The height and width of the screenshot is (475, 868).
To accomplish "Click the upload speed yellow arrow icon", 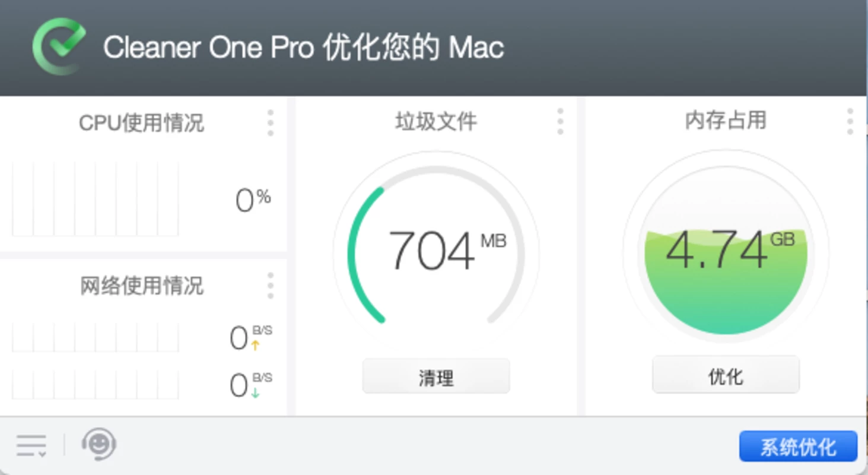I will [x=256, y=345].
